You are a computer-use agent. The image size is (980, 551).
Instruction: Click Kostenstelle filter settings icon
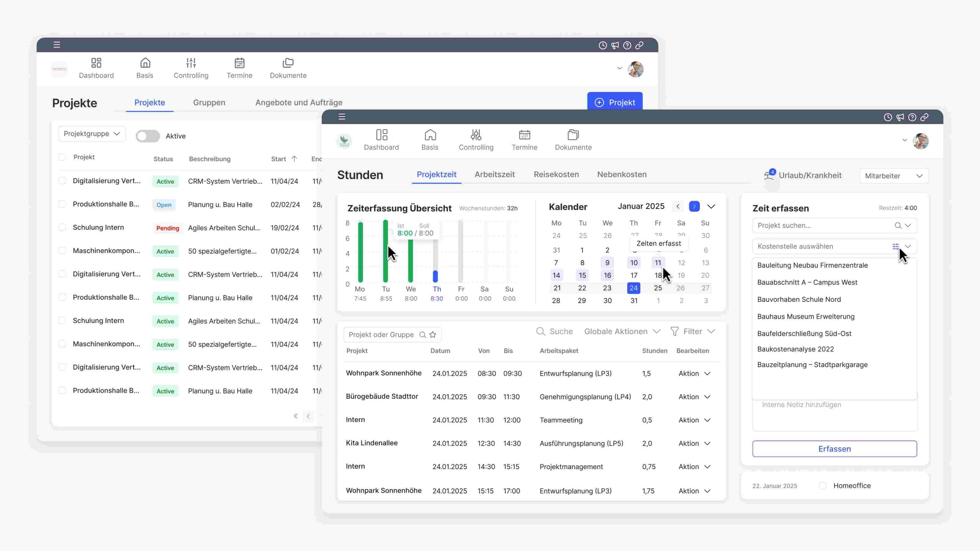pos(895,246)
